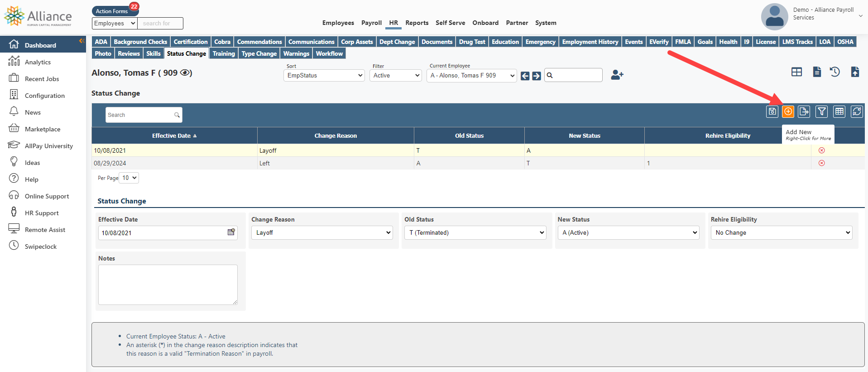Image resolution: width=868 pixels, height=372 pixels.
Task: Expand the account menu chevron
Action: click(861, 16)
